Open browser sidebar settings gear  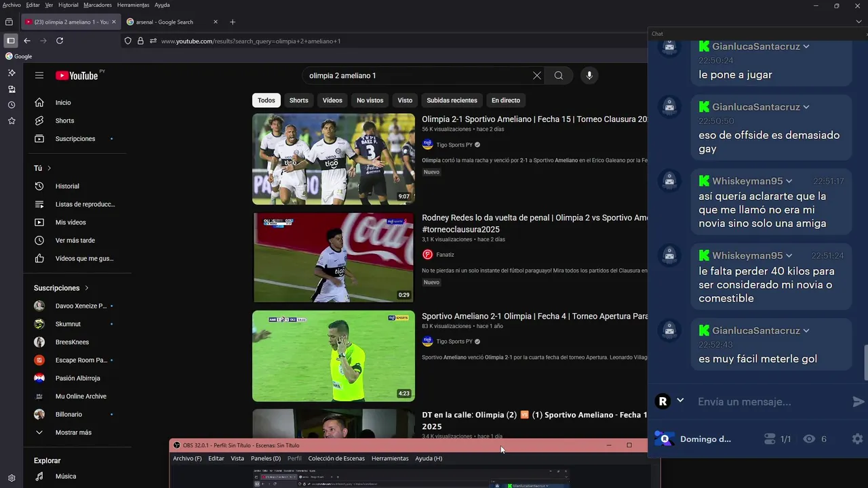pyautogui.click(x=12, y=478)
